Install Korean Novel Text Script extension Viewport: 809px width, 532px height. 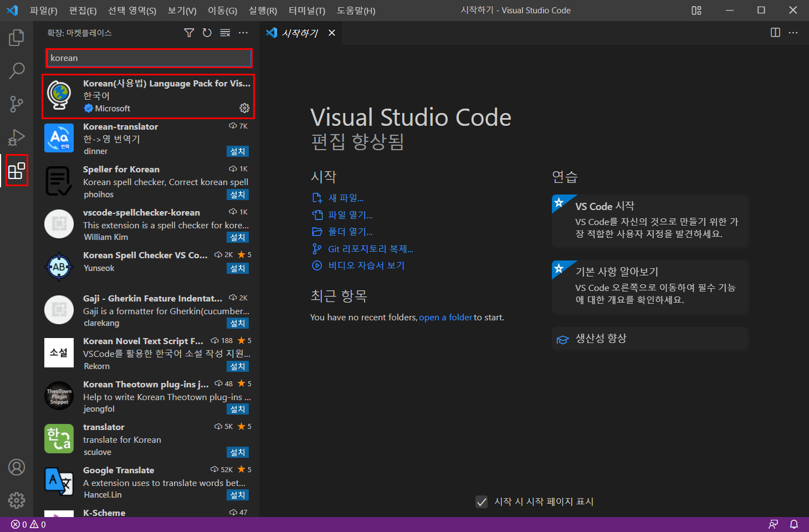coord(238,366)
